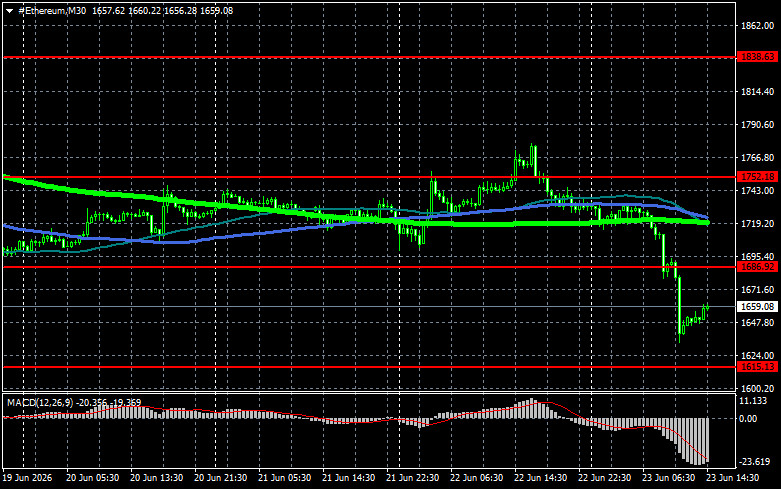Click the 1790.60 price axis value
This screenshot has width=781, height=489.
pyautogui.click(x=758, y=124)
